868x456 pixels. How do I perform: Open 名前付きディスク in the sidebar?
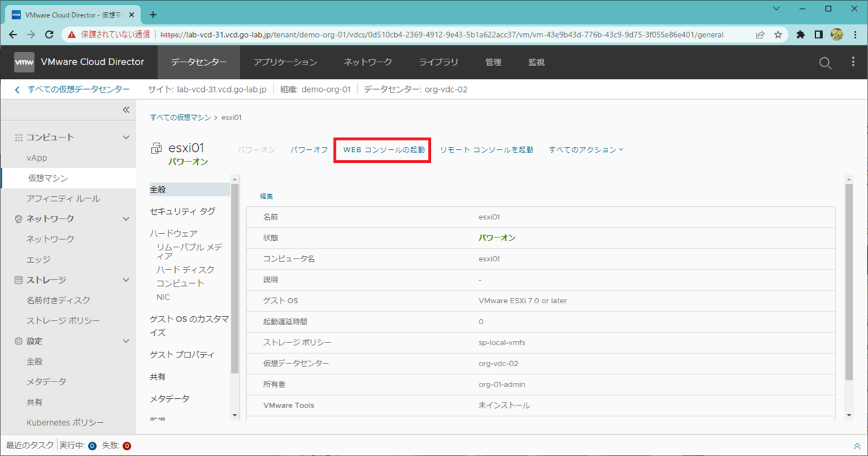[59, 300]
